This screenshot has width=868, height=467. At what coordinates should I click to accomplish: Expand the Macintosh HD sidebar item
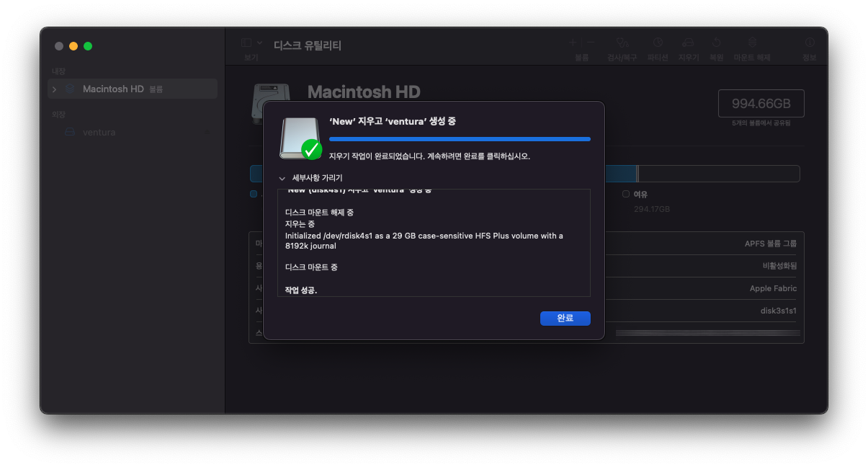(54, 89)
